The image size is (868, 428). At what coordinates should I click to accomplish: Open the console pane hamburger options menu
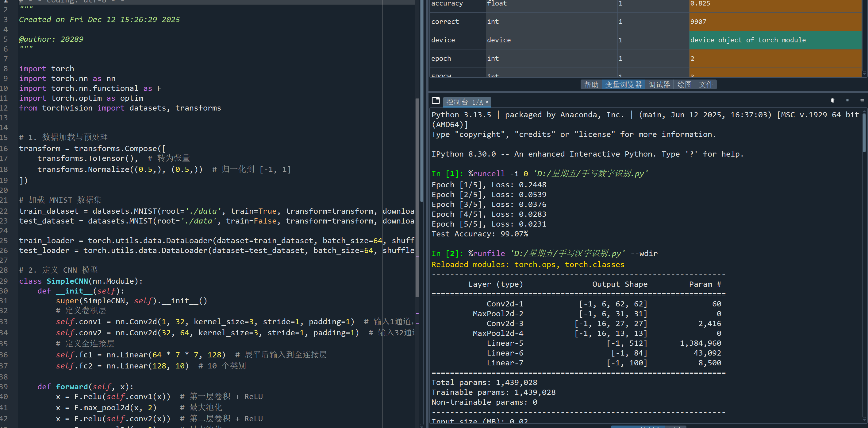point(862,100)
